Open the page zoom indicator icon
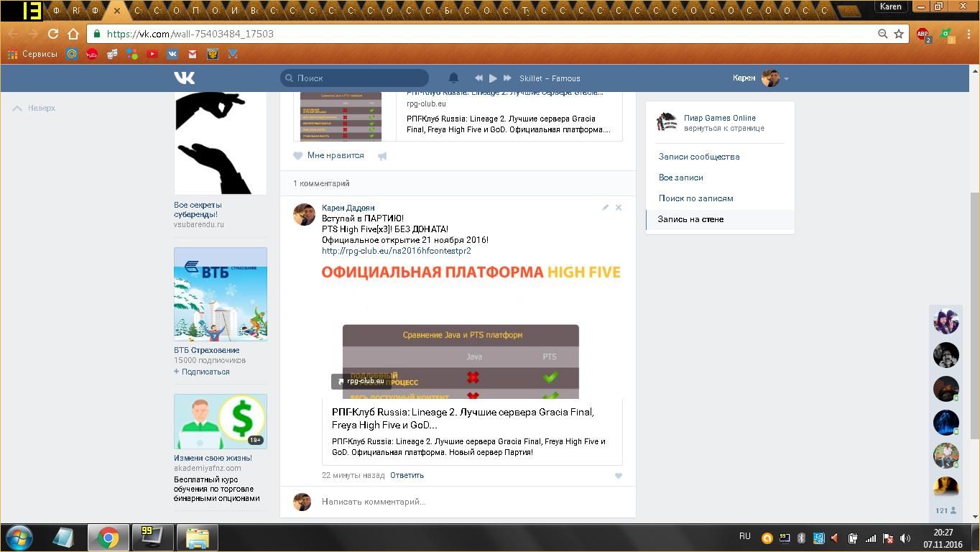This screenshot has height=552, width=980. [x=882, y=34]
